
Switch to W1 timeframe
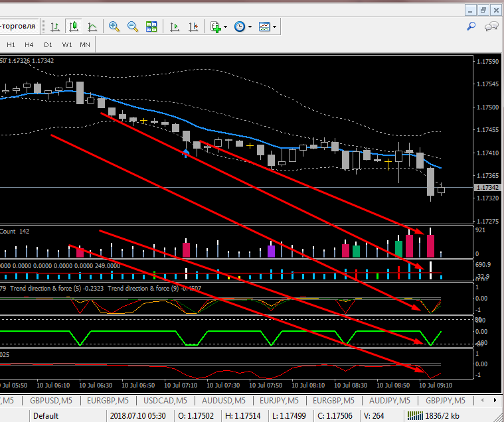tap(67, 45)
